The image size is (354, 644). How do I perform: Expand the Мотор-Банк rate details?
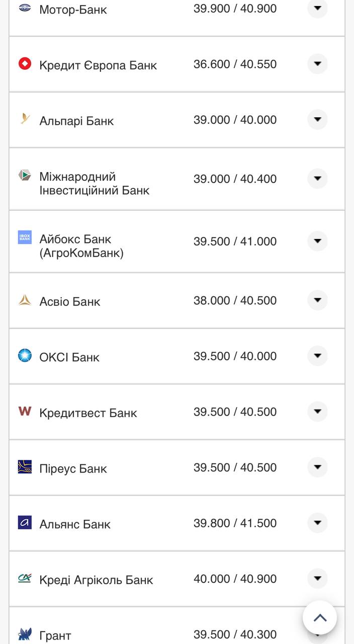click(317, 8)
